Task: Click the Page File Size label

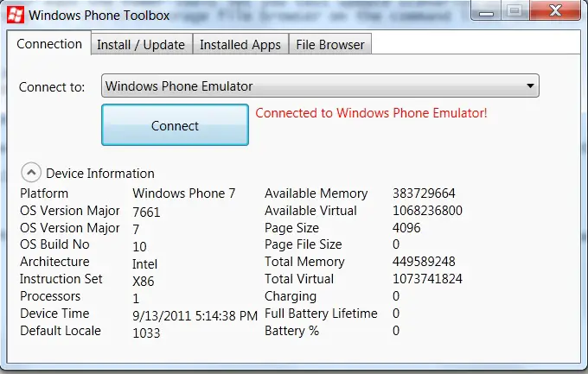Action: pos(304,244)
